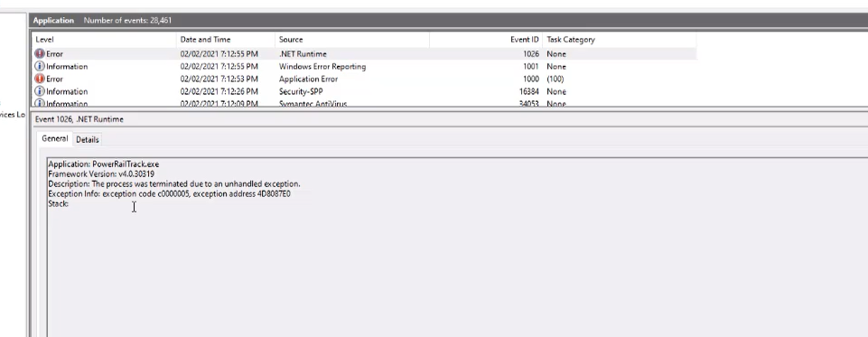The image size is (868, 337).
Task: Click Event ID 1000 cell
Action: (531, 79)
